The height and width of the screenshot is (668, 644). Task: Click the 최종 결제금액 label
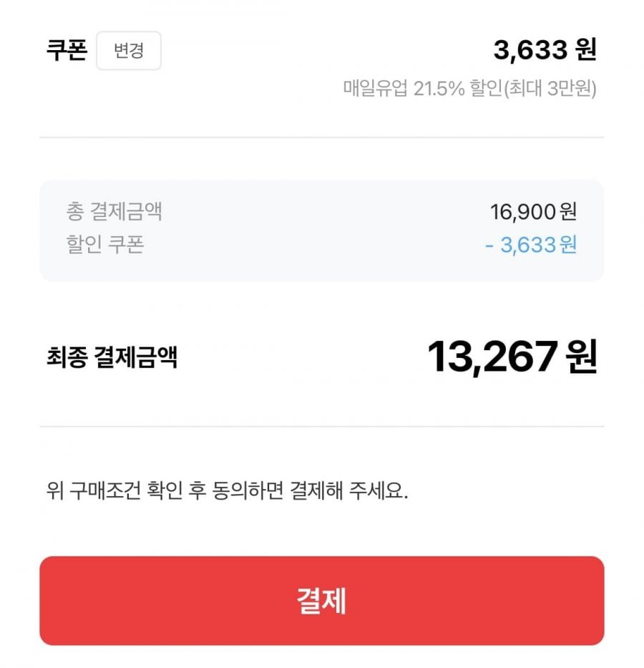[112, 357]
